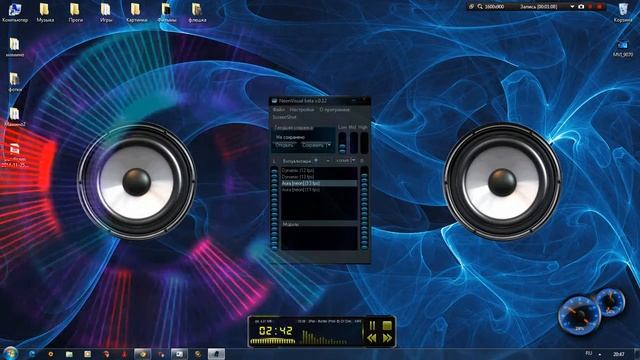Open the Фильмы desktop folder

click(167, 13)
